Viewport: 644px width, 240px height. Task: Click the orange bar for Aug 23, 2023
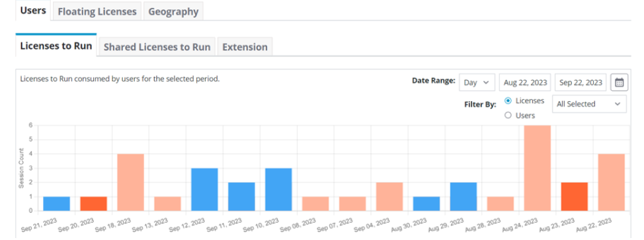575,197
